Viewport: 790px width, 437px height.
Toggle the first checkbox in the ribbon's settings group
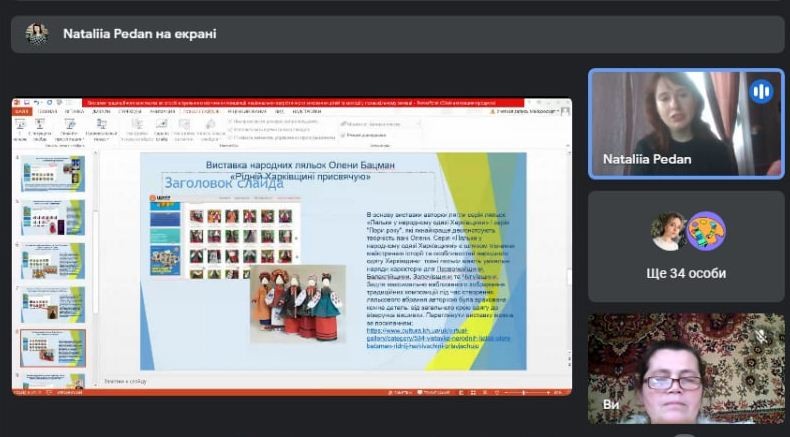tap(229, 122)
